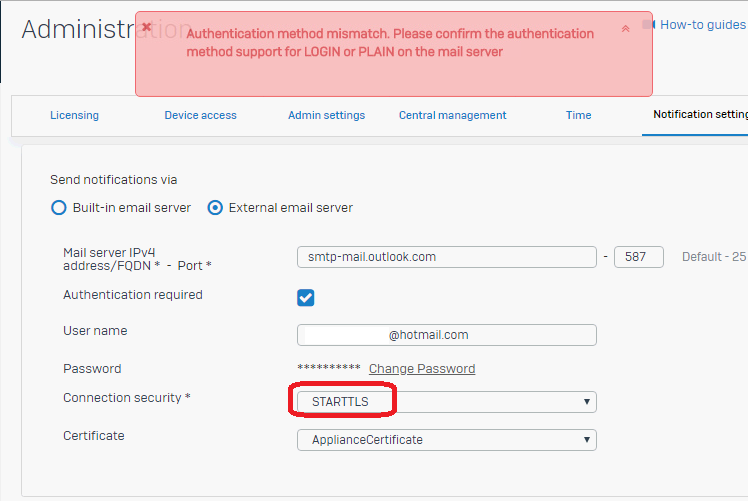Select the Notification settings tab
748x501 pixels.
(700, 115)
